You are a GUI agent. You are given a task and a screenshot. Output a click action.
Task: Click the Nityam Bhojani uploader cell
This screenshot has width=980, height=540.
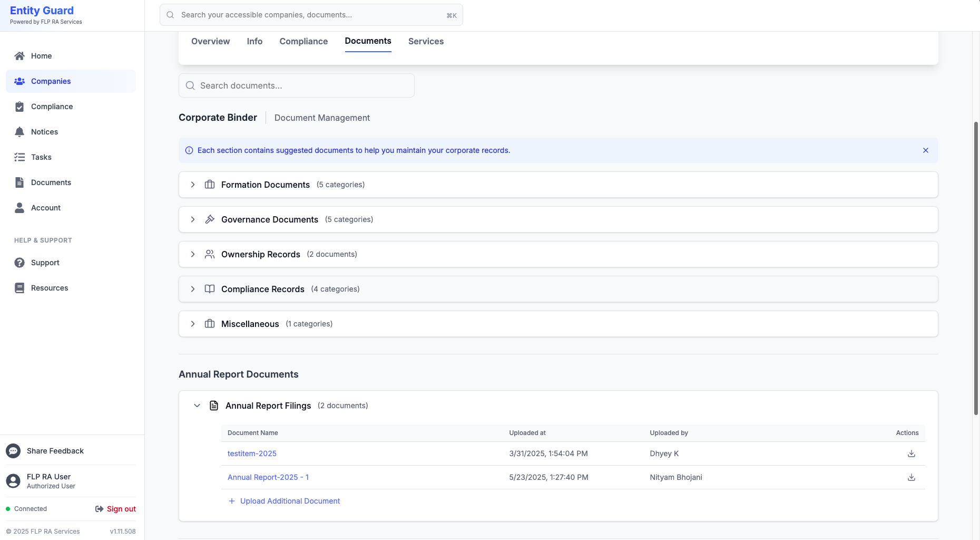click(x=676, y=477)
